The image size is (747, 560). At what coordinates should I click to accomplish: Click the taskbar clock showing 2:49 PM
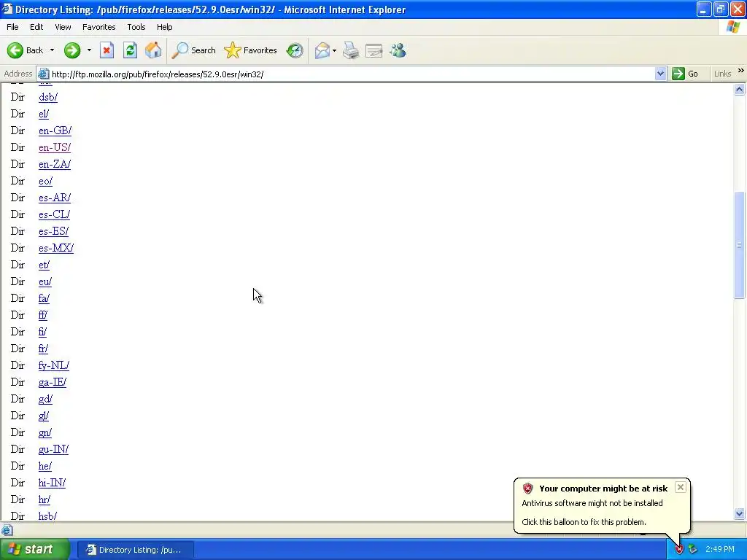720,550
